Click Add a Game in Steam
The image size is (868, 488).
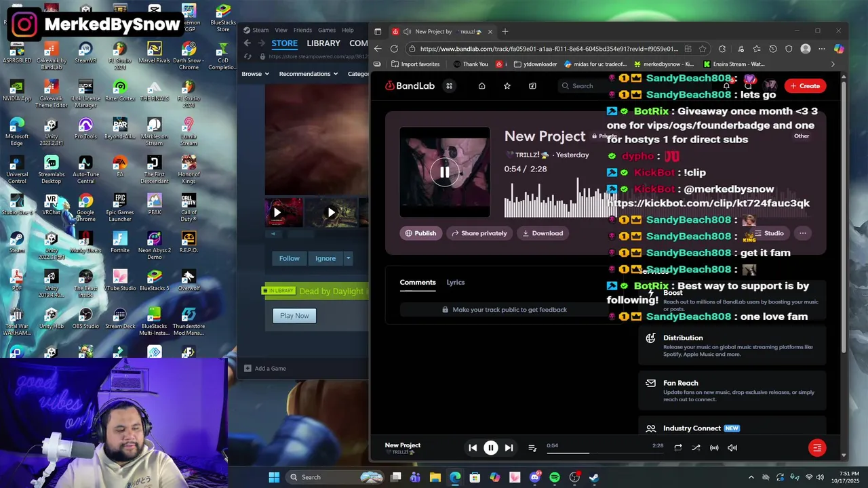point(265,368)
